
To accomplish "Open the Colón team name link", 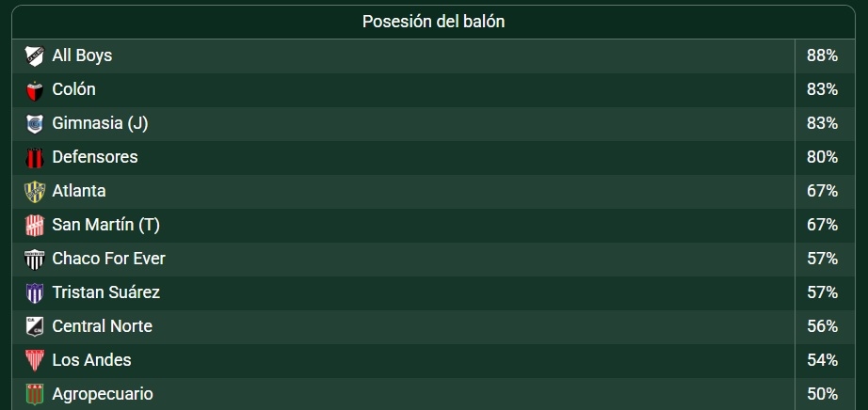I will (73, 89).
